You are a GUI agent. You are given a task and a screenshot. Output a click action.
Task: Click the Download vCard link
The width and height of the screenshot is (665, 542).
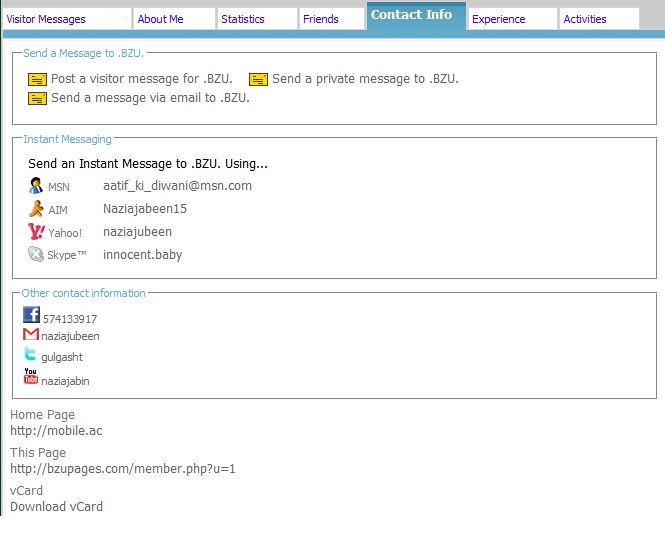56,507
